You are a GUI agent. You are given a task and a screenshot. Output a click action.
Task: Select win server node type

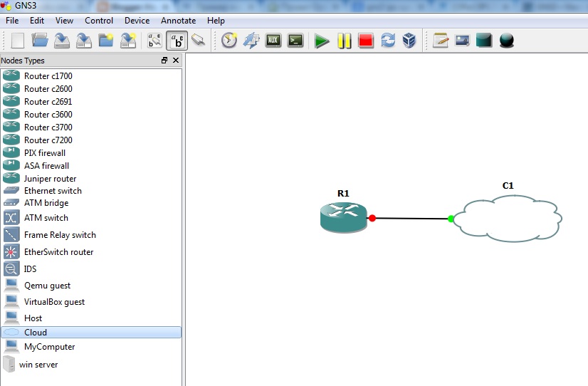[91, 364]
